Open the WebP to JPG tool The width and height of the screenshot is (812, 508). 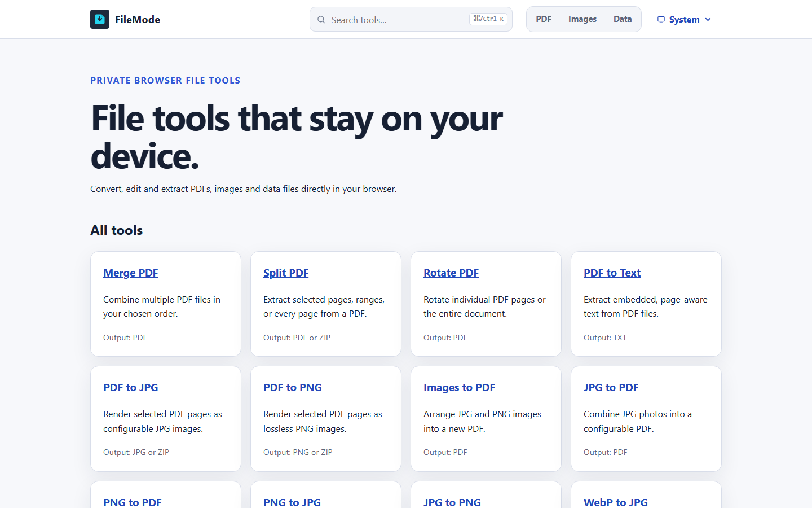[616, 502]
